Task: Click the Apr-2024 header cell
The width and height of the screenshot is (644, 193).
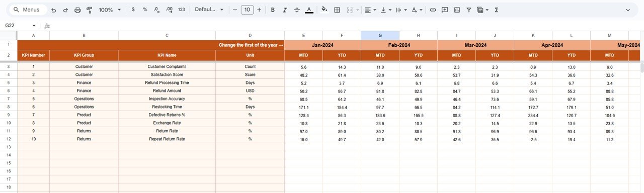Action: coord(552,45)
